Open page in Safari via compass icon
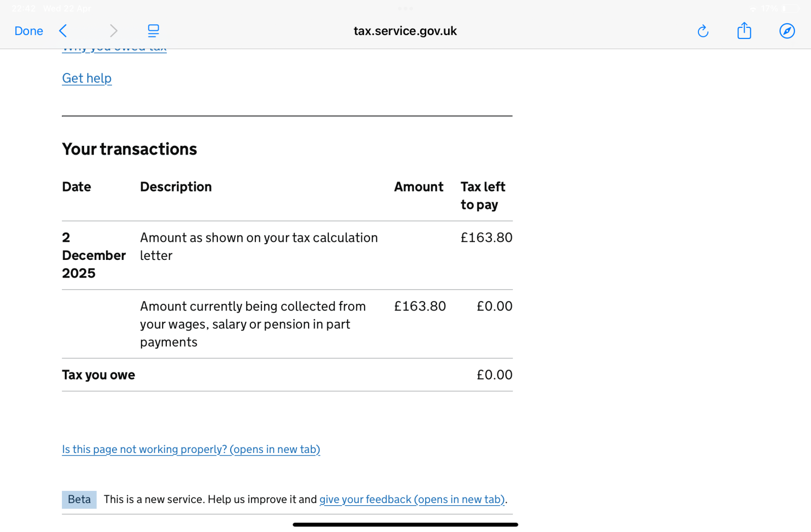 (787, 31)
